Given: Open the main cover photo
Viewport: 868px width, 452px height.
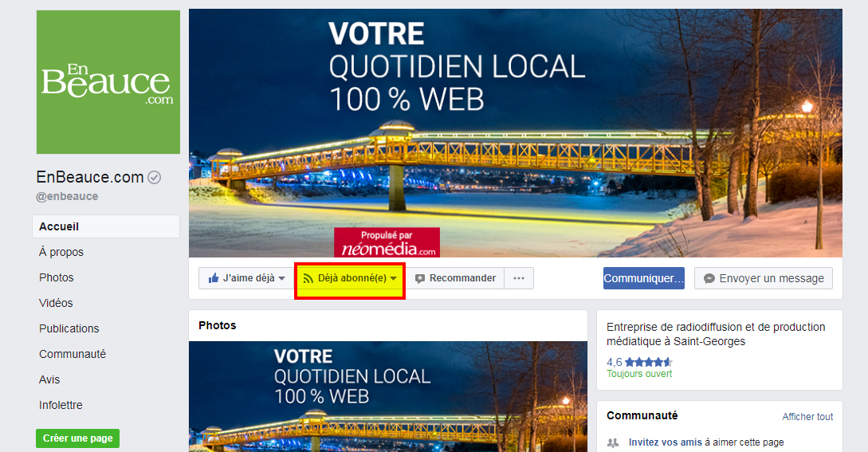Looking at the screenshot, I should 516,133.
